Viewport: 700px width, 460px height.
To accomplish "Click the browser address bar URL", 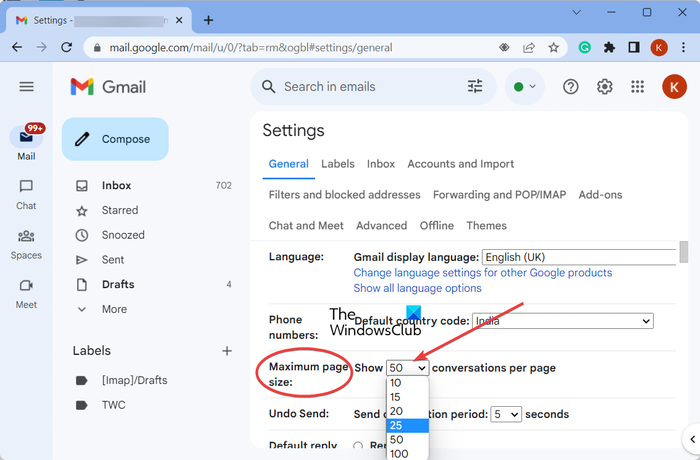I will [251, 48].
